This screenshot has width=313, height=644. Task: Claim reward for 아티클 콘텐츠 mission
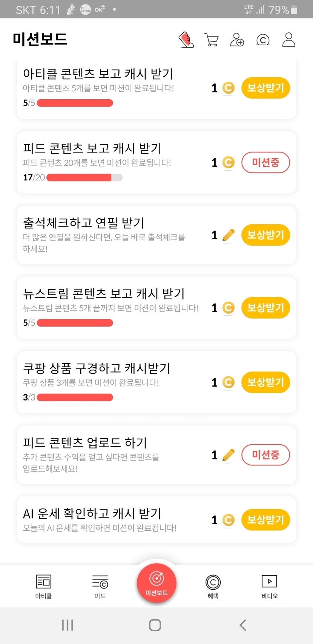pos(265,88)
